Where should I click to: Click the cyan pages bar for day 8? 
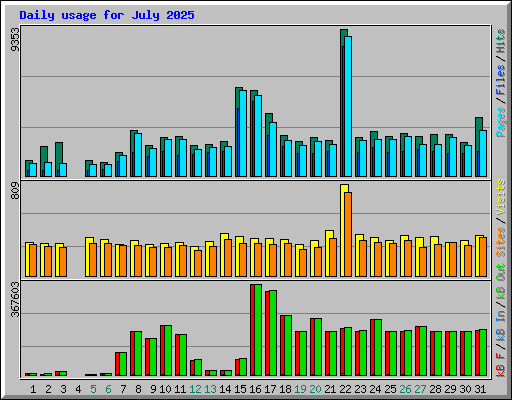138,155
